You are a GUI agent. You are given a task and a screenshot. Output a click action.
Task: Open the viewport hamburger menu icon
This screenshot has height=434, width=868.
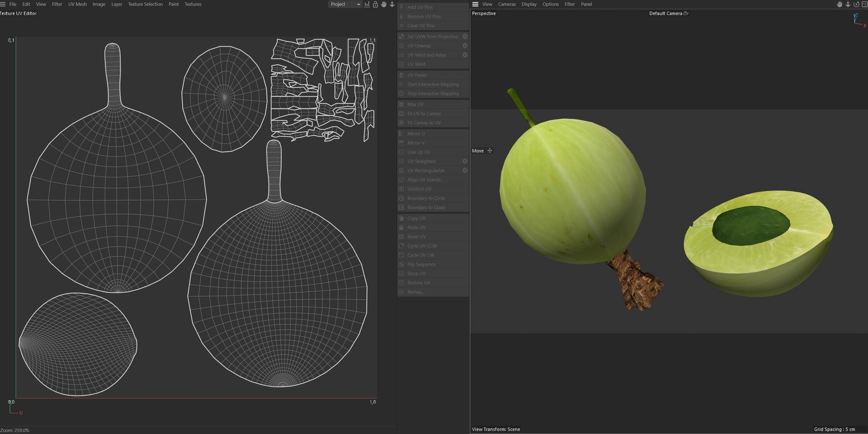(x=475, y=4)
